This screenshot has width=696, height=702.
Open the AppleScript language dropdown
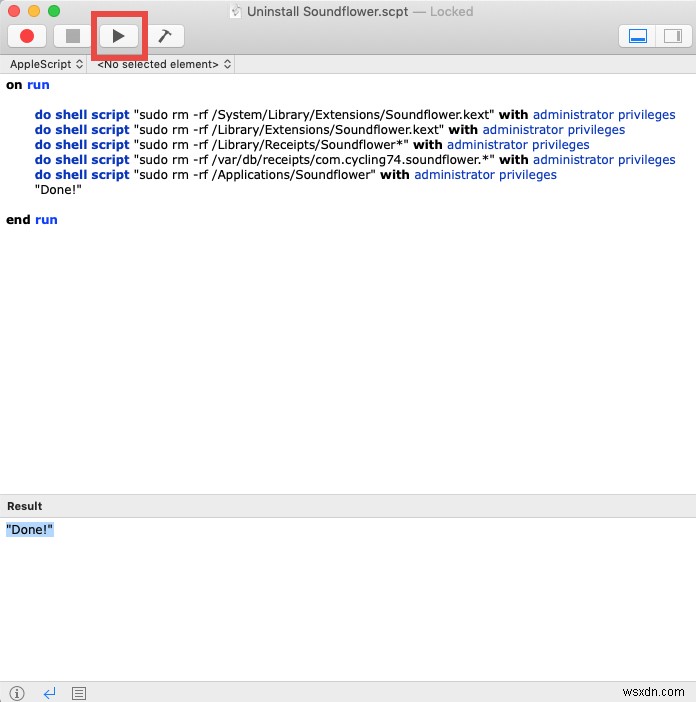46,64
